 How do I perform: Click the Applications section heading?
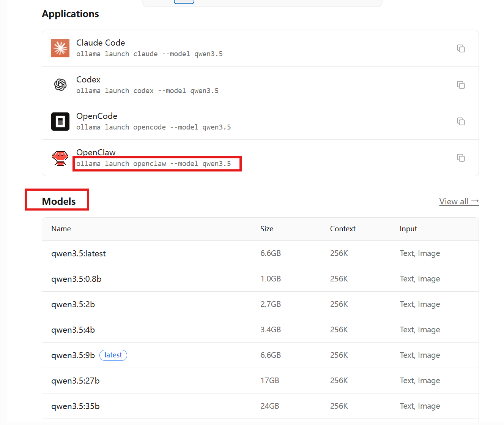(x=70, y=14)
